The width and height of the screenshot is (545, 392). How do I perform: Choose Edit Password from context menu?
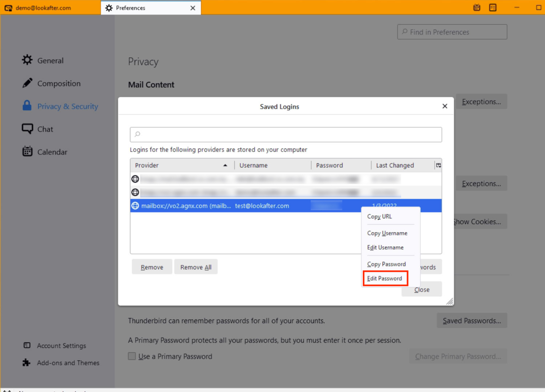(384, 278)
